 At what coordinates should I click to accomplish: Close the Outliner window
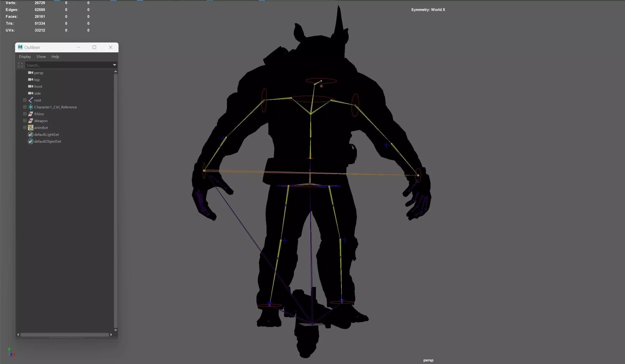(x=111, y=47)
